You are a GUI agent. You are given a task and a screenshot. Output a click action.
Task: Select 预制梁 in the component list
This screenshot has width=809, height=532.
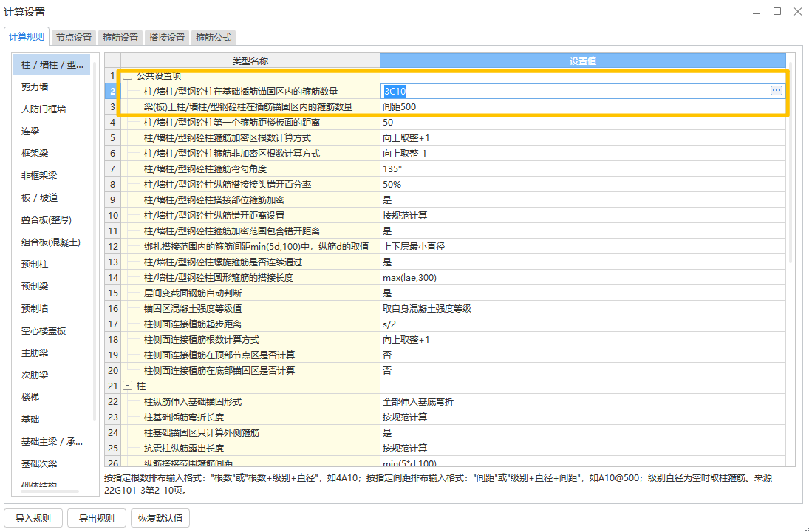[x=52, y=287]
